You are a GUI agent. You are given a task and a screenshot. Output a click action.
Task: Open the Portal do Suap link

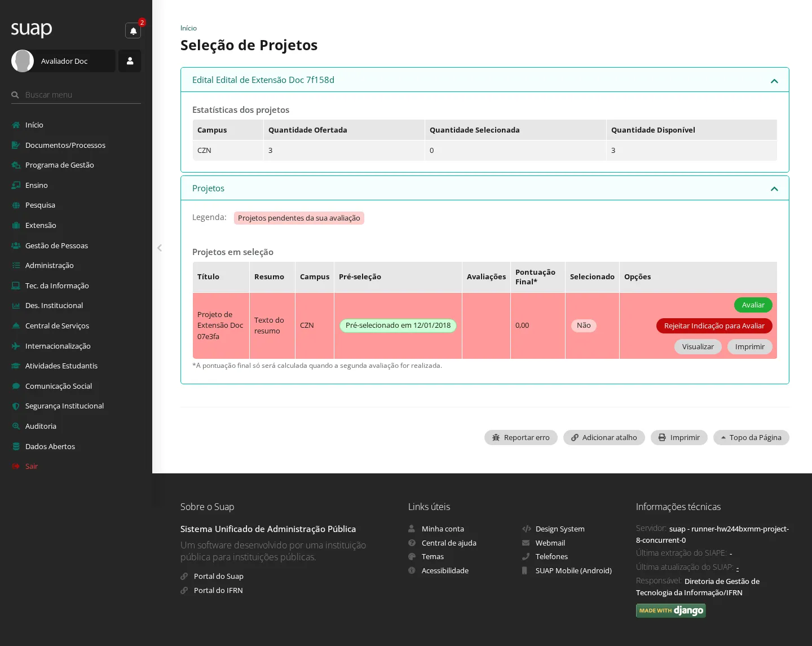click(x=219, y=576)
